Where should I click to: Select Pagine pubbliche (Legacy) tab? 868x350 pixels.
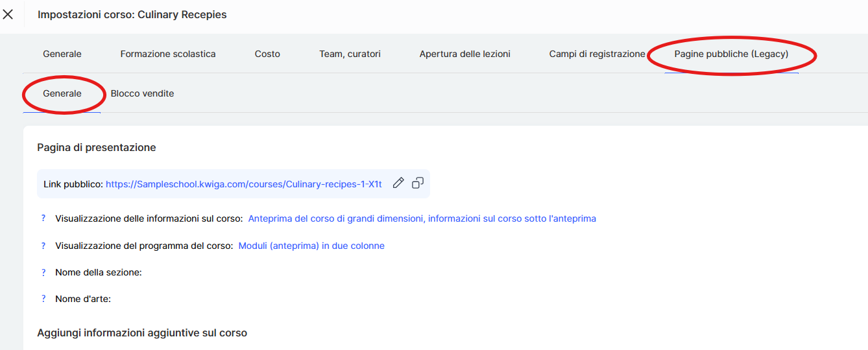[731, 54]
